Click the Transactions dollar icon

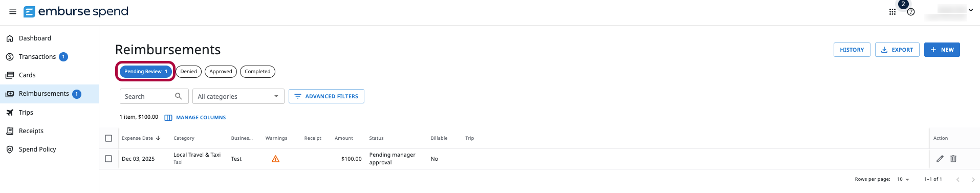coord(10,57)
